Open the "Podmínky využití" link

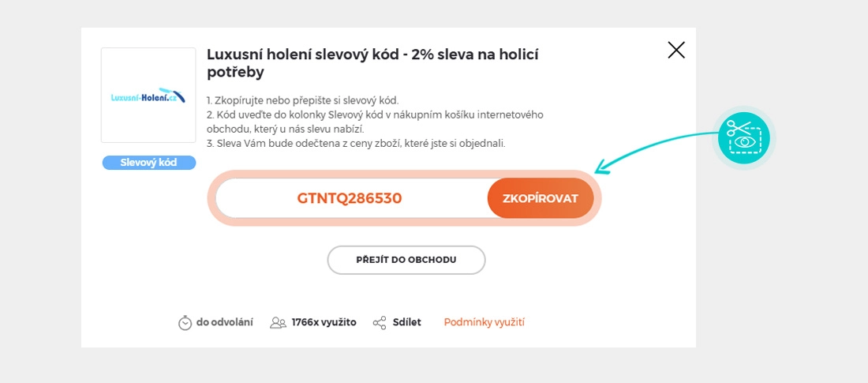point(485,322)
